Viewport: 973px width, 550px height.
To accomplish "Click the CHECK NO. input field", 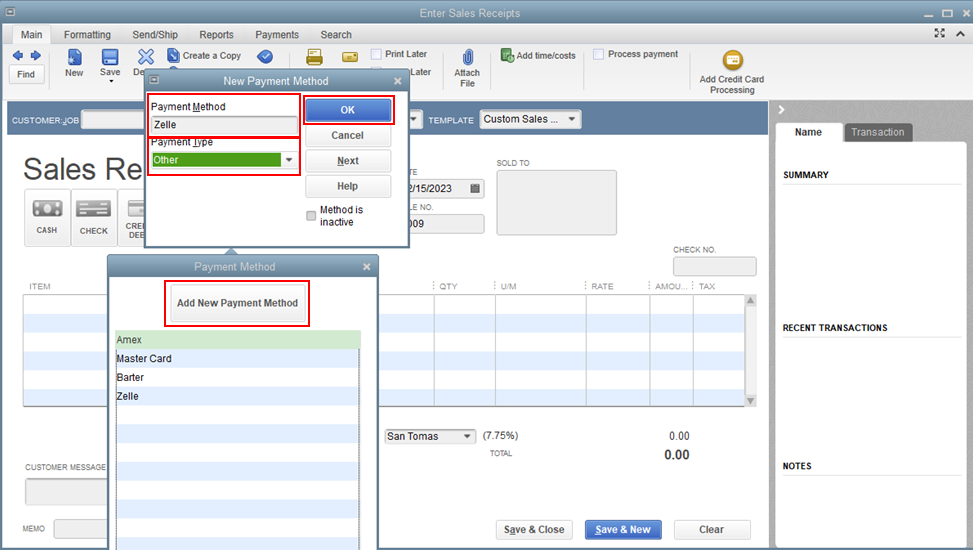I will [714, 266].
